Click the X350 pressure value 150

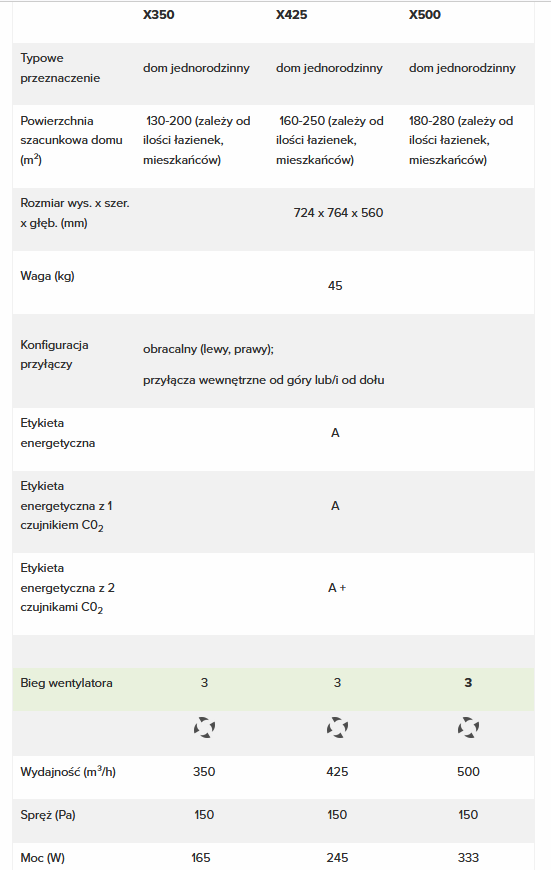[204, 815]
